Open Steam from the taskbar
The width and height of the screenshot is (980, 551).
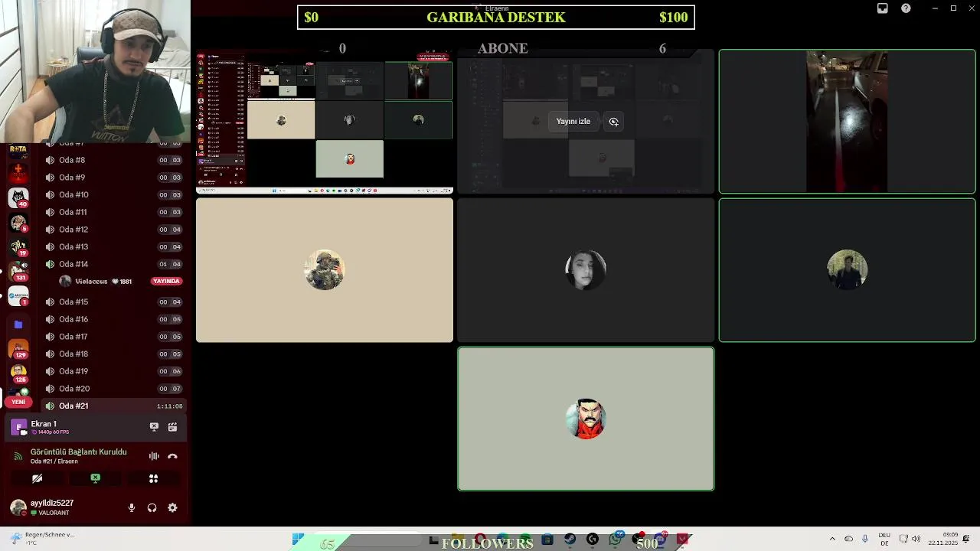click(570, 540)
